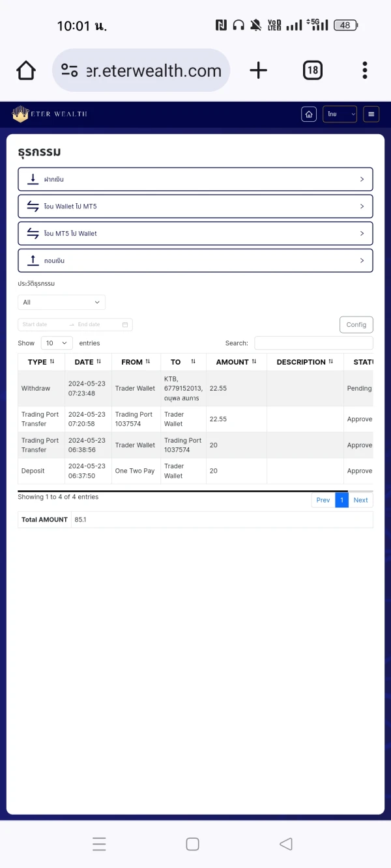Open a new browser tab

259,70
